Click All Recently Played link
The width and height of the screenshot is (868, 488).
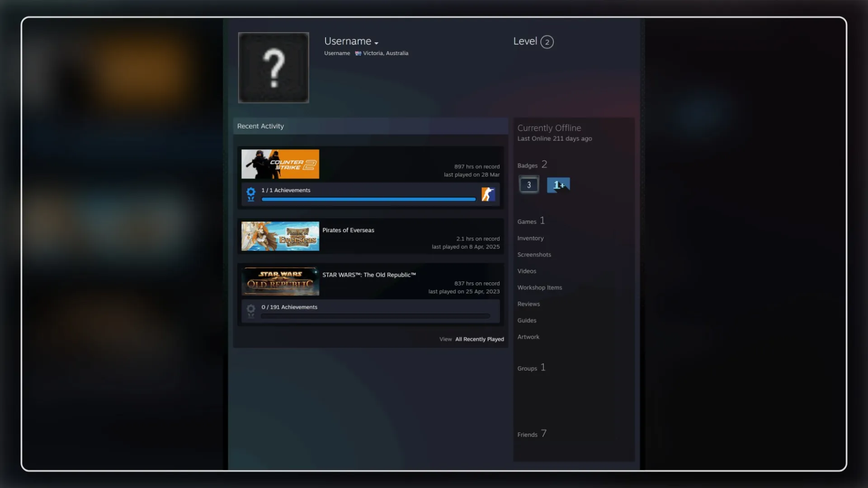pyautogui.click(x=479, y=339)
